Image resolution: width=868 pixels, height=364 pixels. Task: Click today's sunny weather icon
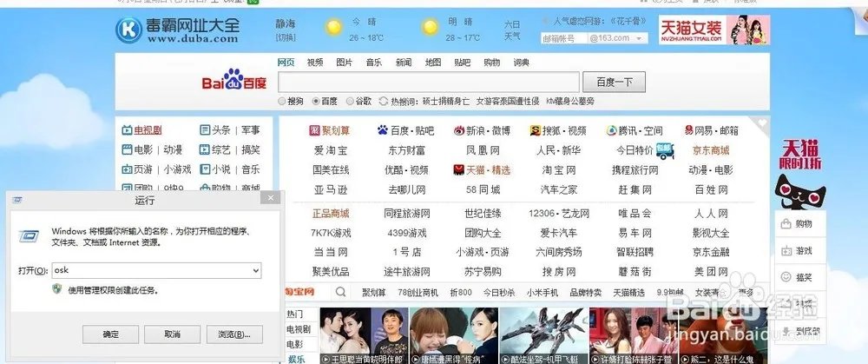point(334,27)
